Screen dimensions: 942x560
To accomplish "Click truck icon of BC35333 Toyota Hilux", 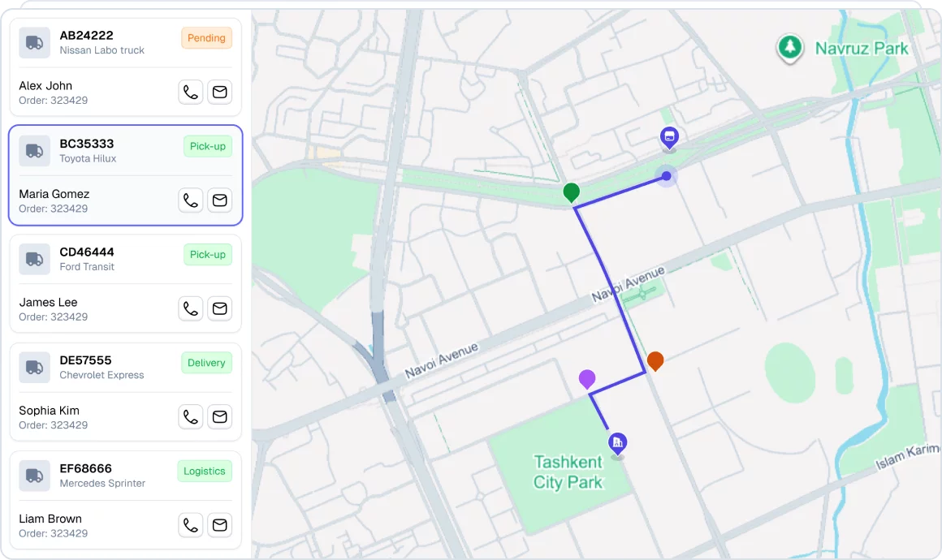I will [x=34, y=151].
